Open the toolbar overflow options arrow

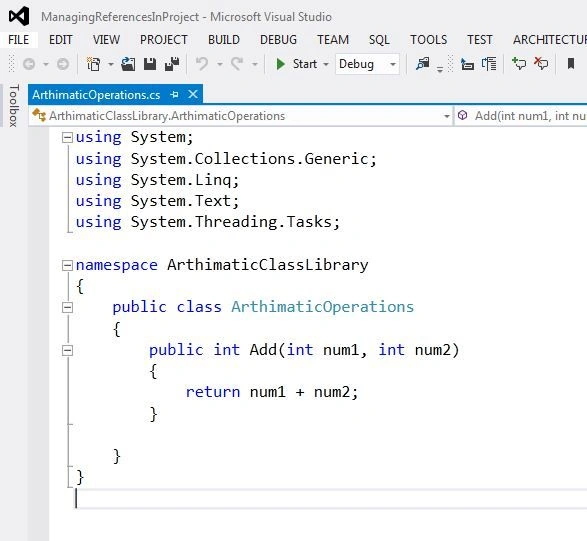[x=440, y=69]
